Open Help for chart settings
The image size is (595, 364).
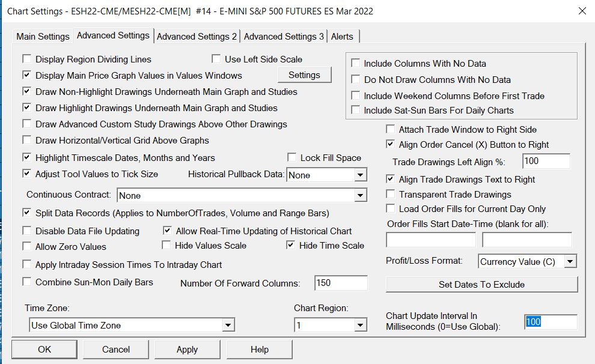260,349
